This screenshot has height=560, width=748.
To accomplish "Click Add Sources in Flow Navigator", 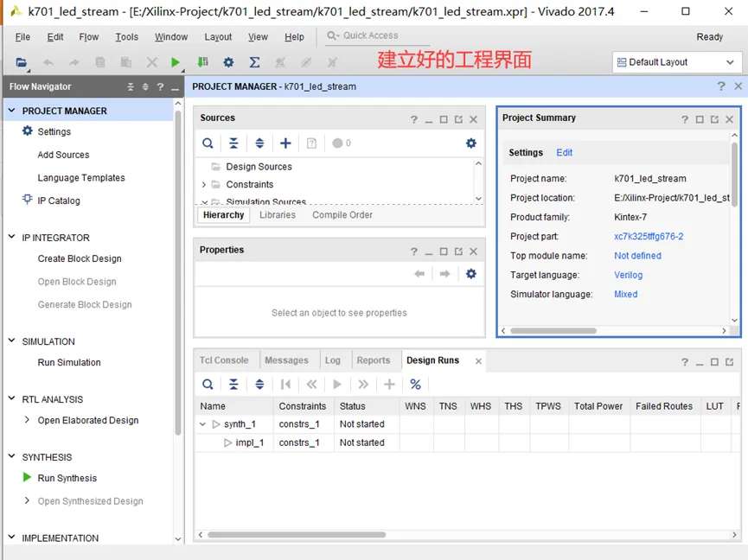I will (x=63, y=155).
